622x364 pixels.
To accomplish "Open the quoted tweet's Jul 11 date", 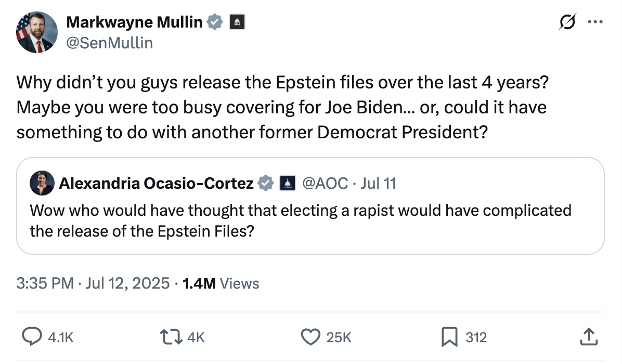I will pyautogui.click(x=378, y=183).
